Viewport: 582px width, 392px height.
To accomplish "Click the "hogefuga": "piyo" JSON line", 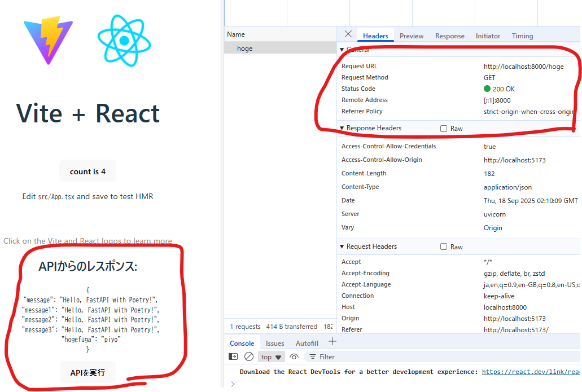I will click(91, 340).
